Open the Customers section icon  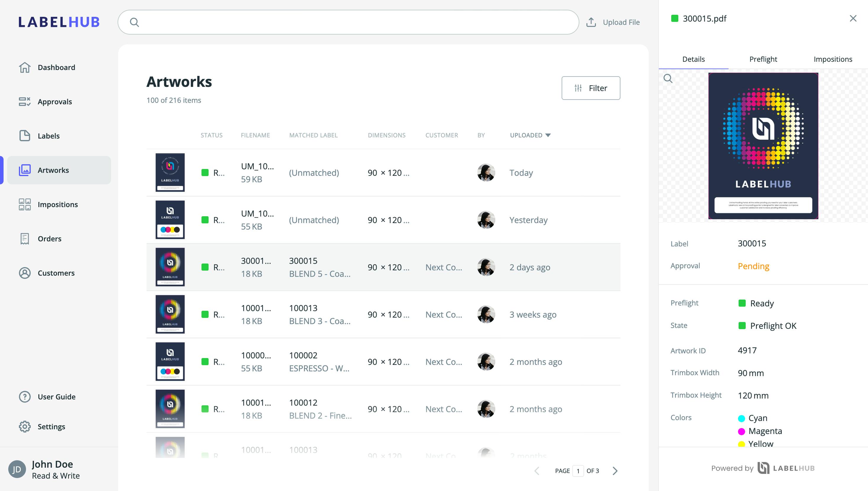click(x=25, y=273)
